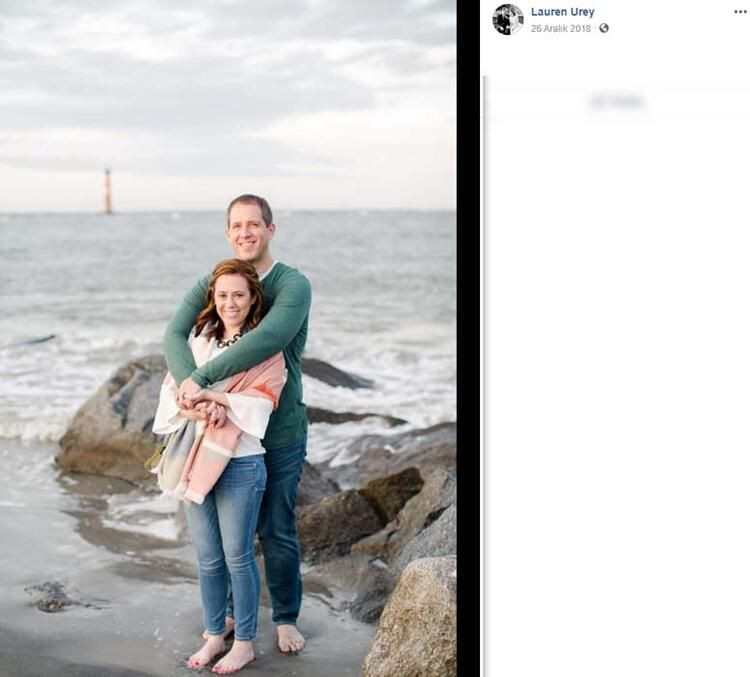Click the woman's face in the photo
This screenshot has width=750, height=677.
coord(234,301)
